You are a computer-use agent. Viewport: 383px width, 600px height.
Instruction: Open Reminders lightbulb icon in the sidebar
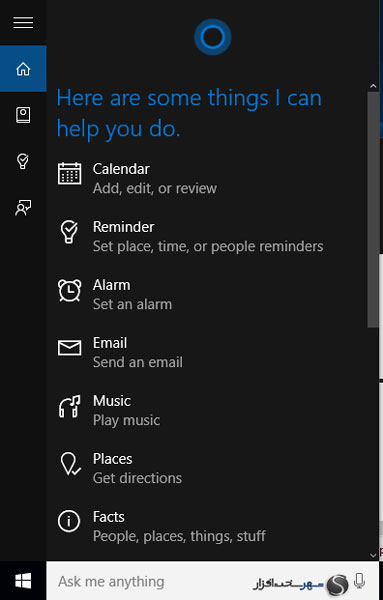click(x=23, y=161)
